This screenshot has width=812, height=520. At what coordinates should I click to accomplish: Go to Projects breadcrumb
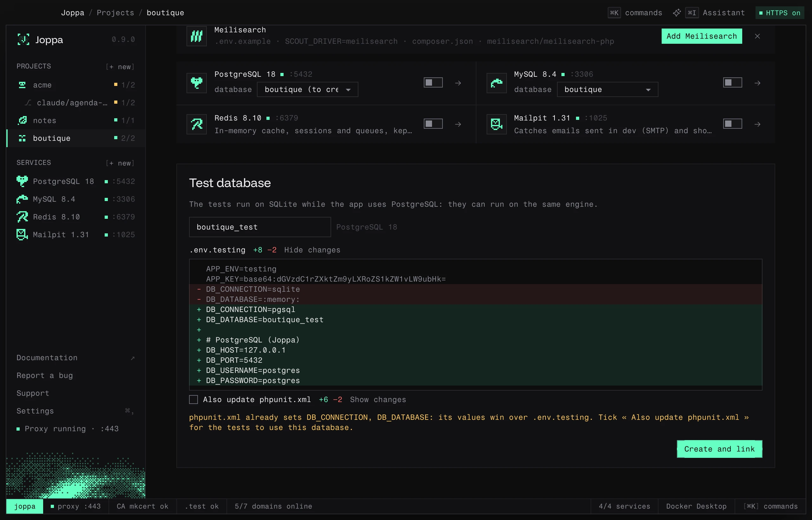click(115, 13)
